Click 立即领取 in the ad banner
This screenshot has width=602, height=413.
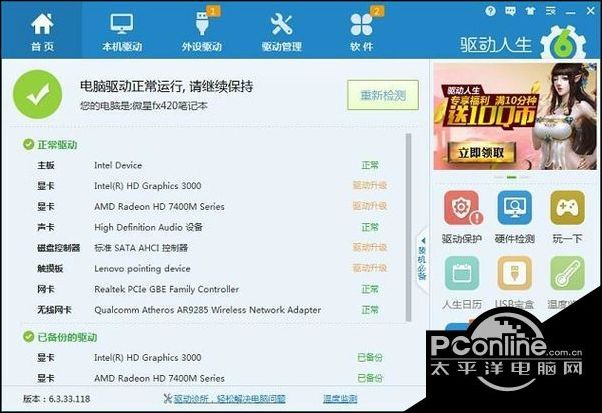click(481, 153)
